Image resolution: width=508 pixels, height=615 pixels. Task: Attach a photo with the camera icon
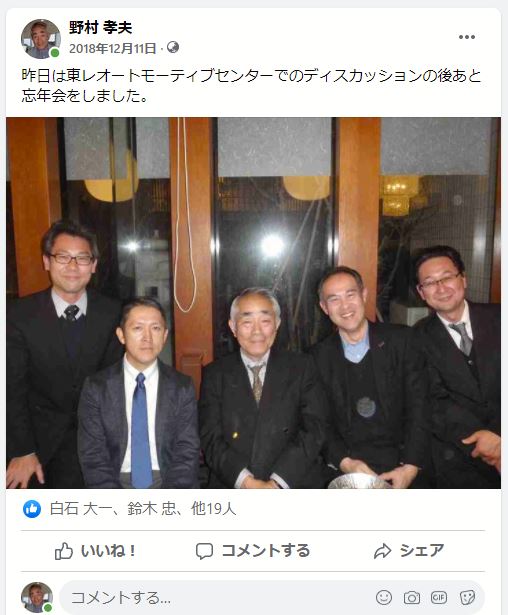(411, 598)
